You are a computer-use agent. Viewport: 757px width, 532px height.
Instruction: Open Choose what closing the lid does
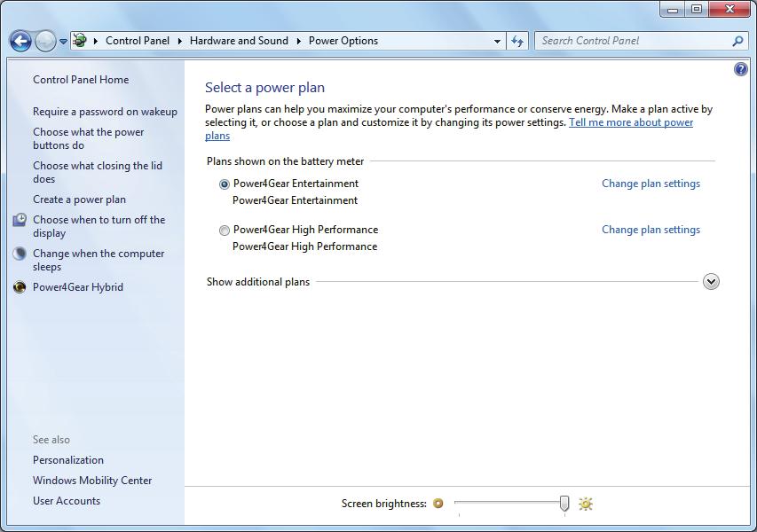pos(98,172)
